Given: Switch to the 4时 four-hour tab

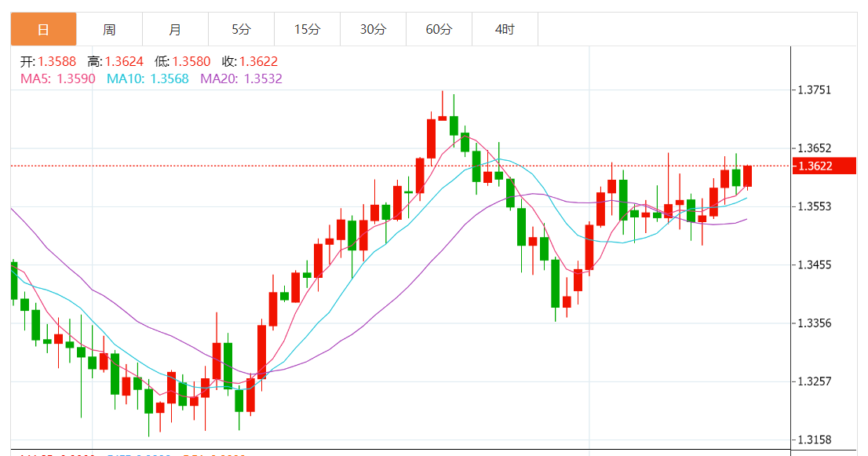Looking at the screenshot, I should pyautogui.click(x=505, y=30).
